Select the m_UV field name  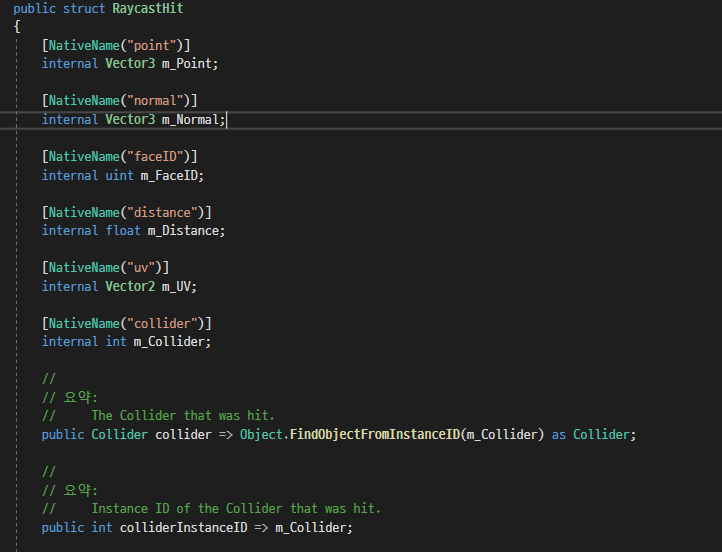pos(176,286)
